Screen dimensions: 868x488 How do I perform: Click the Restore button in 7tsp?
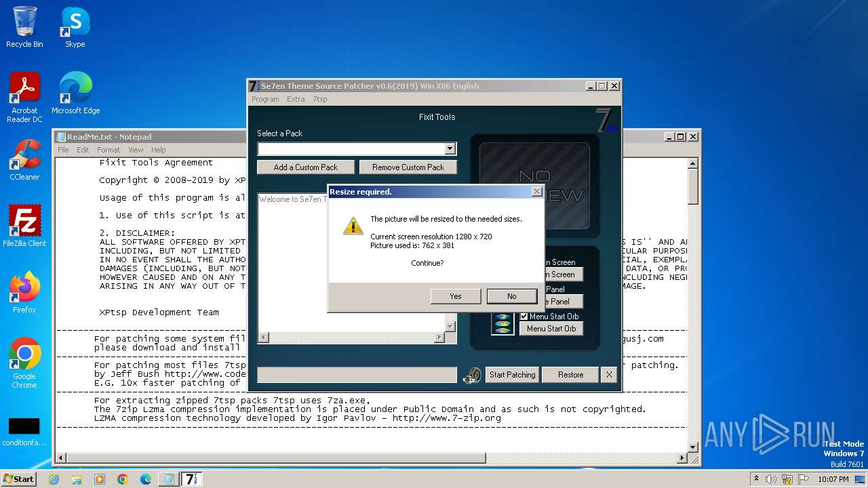570,375
